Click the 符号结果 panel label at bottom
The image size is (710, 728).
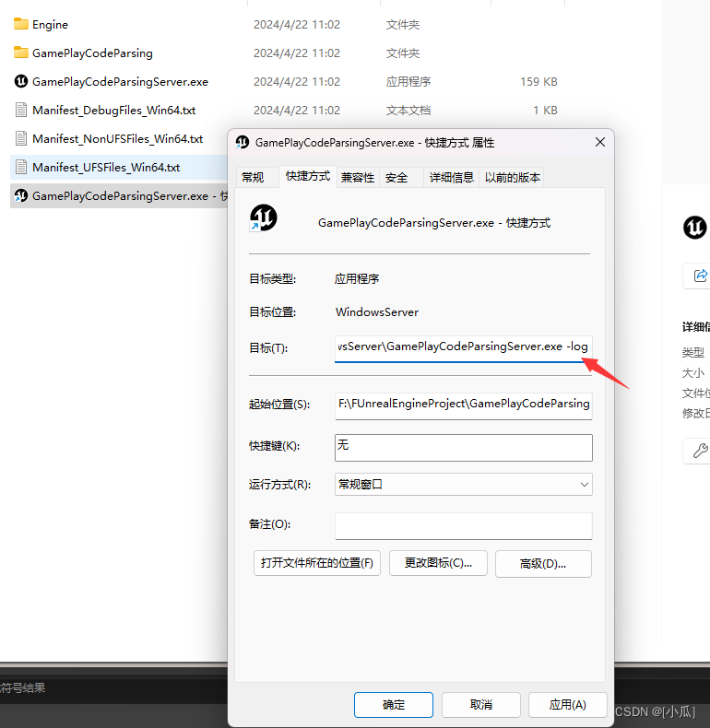[22, 687]
